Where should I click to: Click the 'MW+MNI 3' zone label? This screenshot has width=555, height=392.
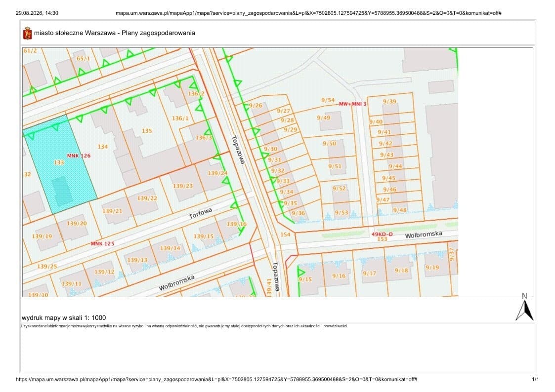pos(352,104)
